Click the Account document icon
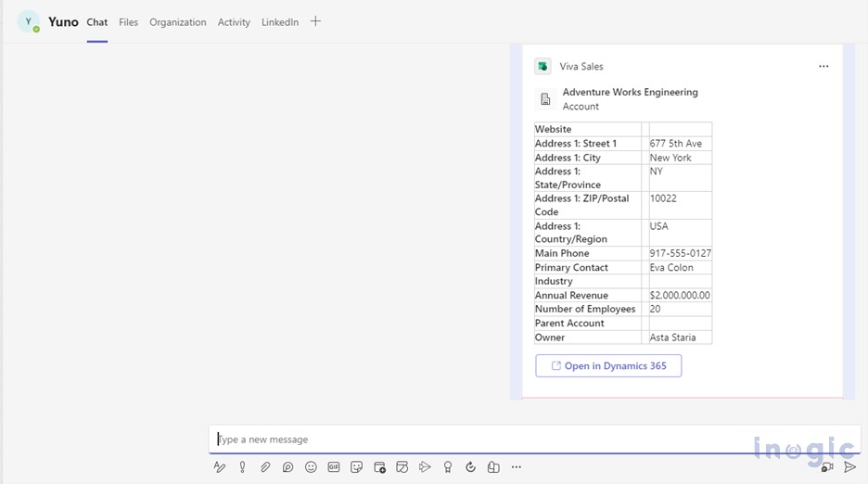 click(545, 99)
